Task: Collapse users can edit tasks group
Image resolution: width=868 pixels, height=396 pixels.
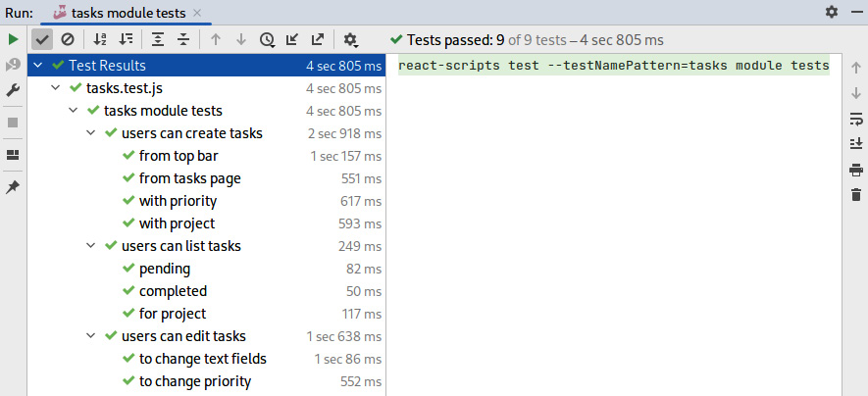Action: (x=91, y=336)
